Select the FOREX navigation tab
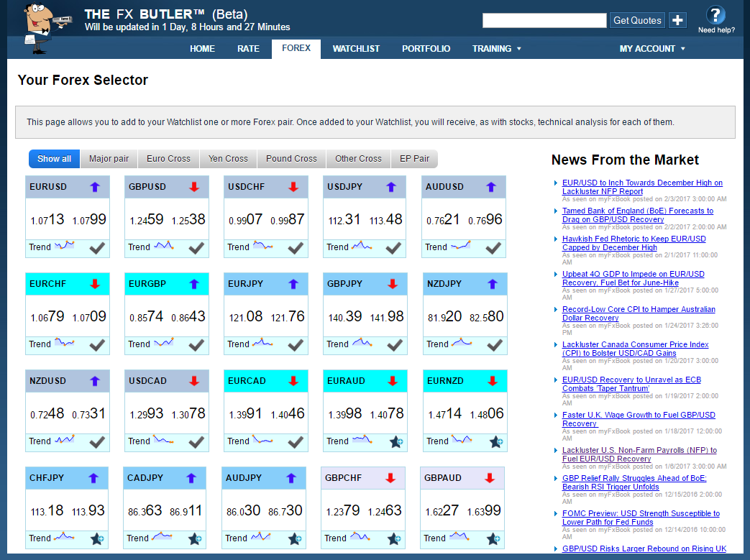 tap(296, 48)
